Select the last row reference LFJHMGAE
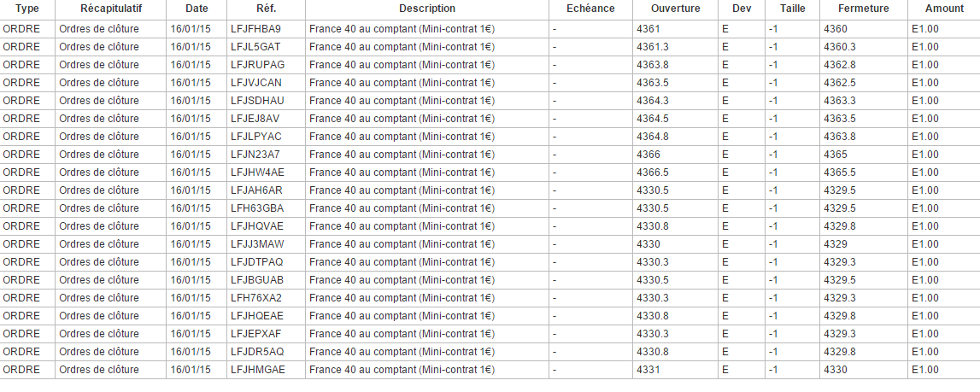Image resolution: width=980 pixels, height=392 pixels. point(257,370)
